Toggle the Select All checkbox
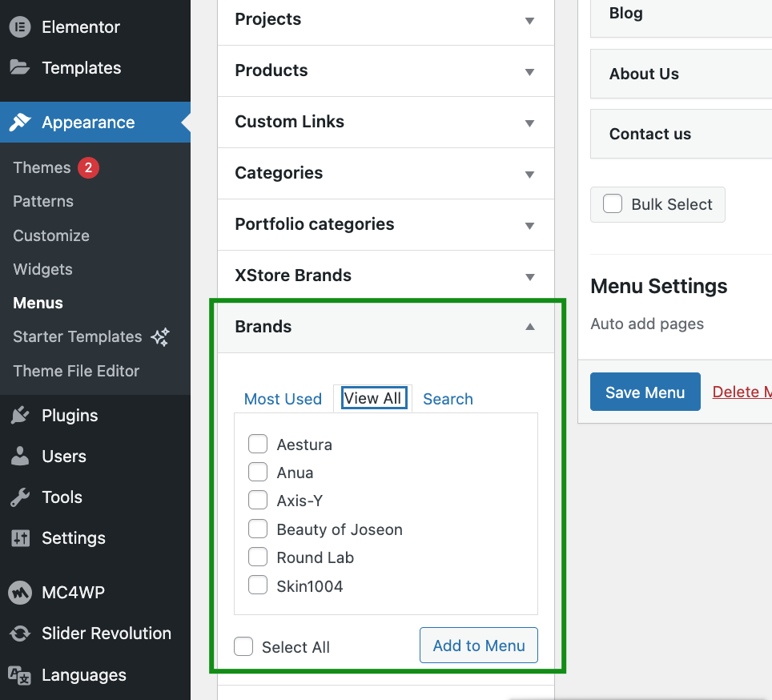The image size is (772, 700). (243, 647)
